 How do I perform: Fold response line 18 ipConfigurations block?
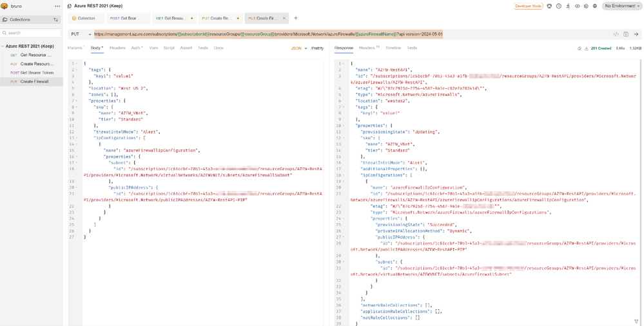(344, 175)
